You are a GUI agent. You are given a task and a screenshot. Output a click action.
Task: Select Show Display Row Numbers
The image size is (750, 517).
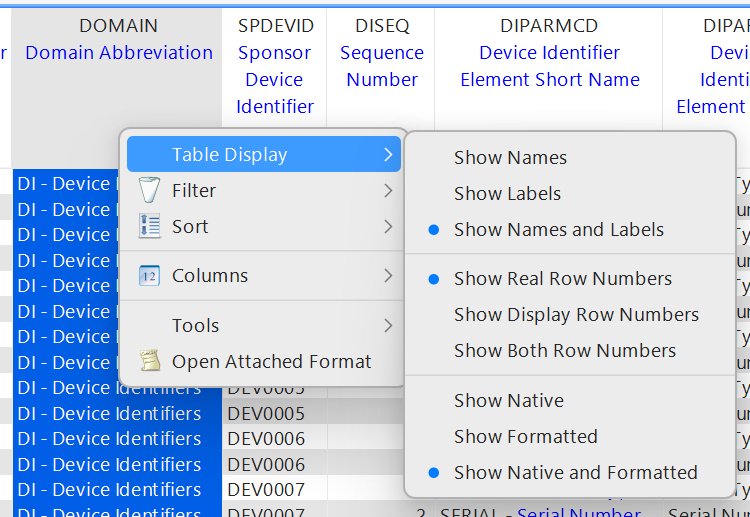(576, 314)
